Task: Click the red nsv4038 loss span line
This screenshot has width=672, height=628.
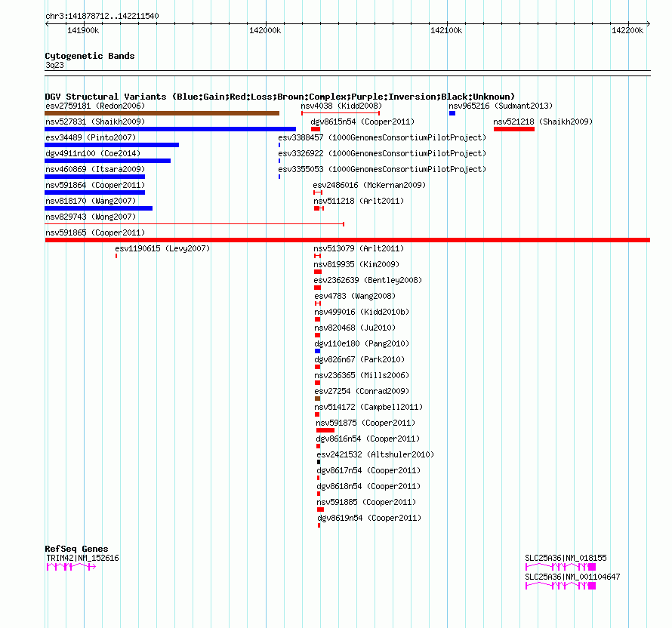Action: tap(341, 113)
